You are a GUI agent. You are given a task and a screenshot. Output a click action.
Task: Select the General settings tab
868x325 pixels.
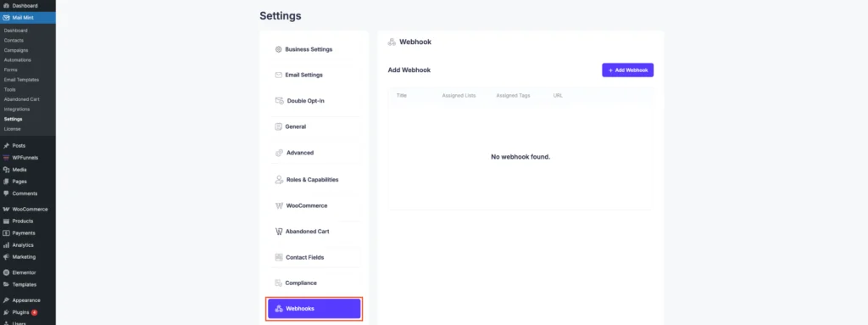(x=314, y=126)
